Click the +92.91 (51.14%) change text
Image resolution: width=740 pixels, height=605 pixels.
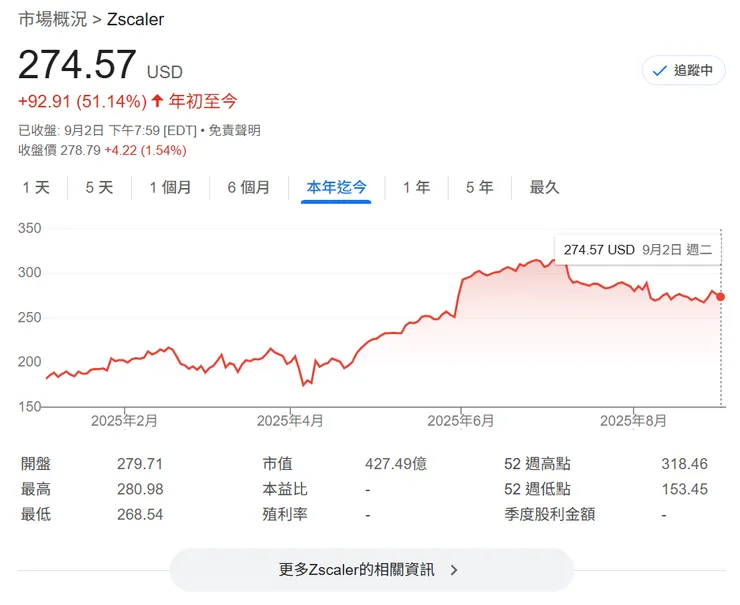83,101
